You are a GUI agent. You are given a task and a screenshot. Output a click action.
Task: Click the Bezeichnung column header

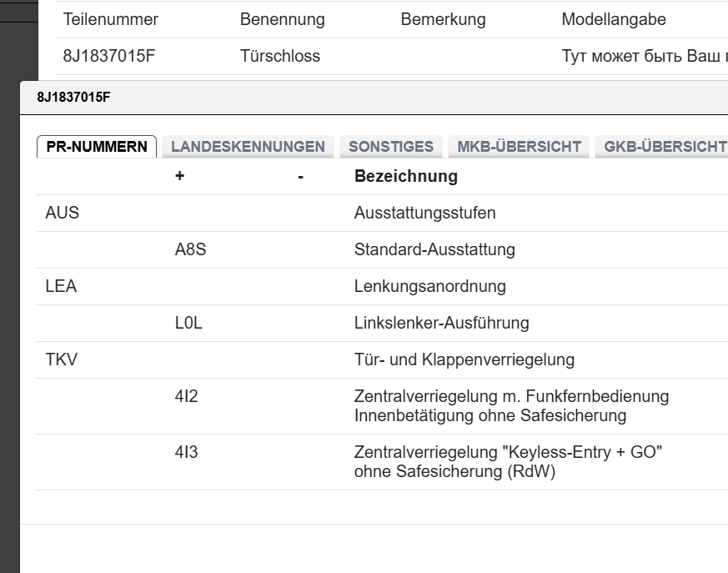(x=405, y=176)
